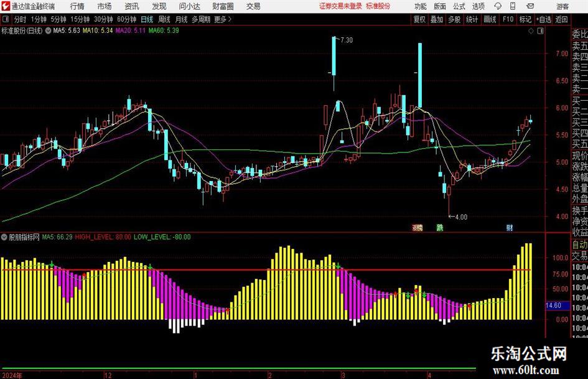Switch to the 60分钟 period
The height and width of the screenshot is (379, 588).
click(x=127, y=19)
